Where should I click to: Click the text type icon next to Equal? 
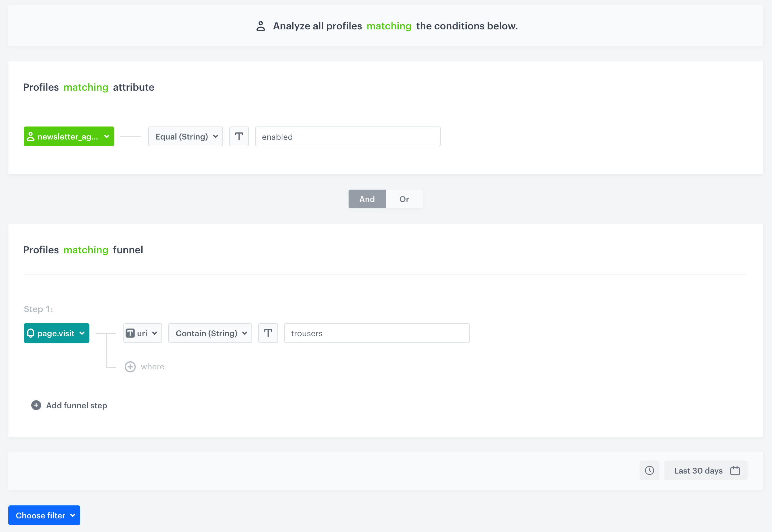click(239, 136)
